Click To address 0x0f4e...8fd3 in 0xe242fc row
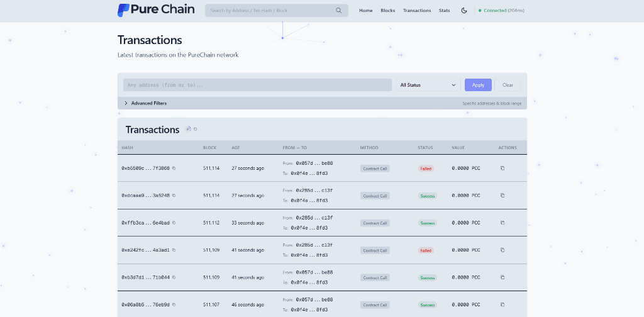Screen dimensions: 644x317 click(x=309, y=255)
